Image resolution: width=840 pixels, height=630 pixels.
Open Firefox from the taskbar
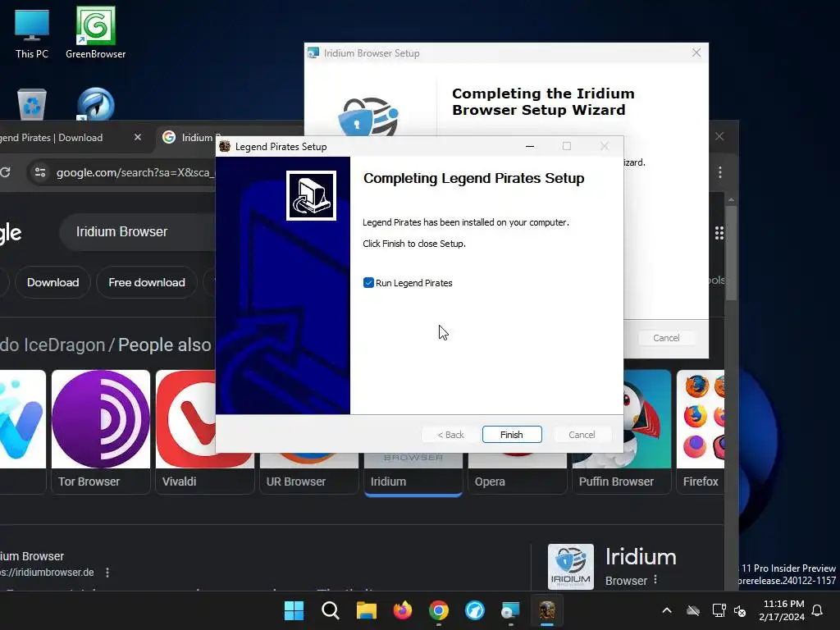(x=402, y=610)
